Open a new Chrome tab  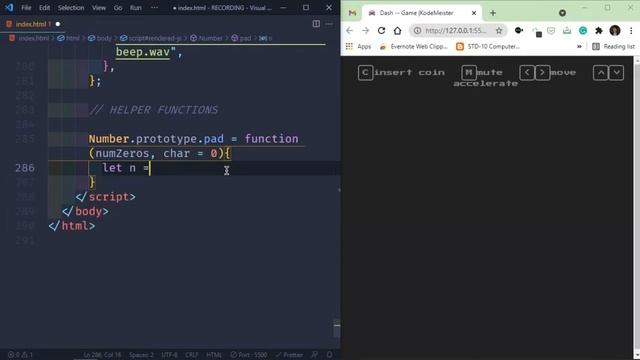click(493, 13)
